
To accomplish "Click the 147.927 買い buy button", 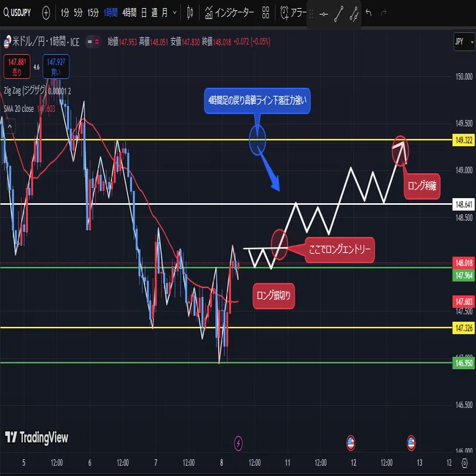I will pyautogui.click(x=56, y=67).
